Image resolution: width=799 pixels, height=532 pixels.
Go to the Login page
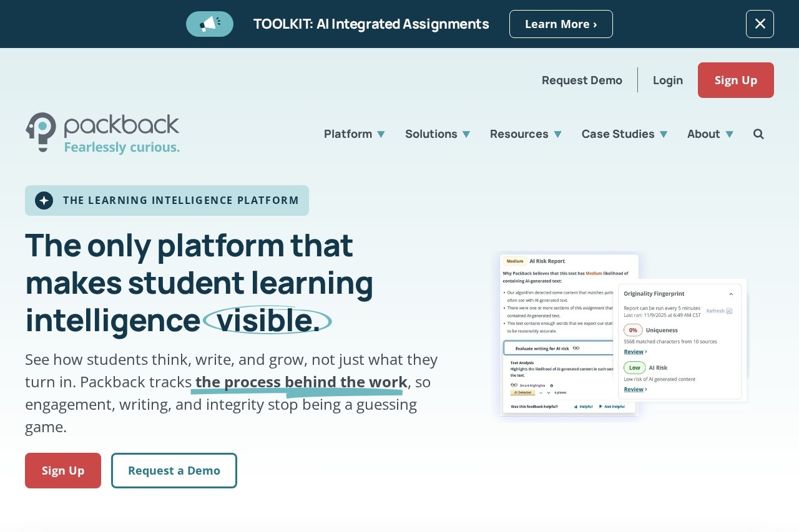point(668,80)
